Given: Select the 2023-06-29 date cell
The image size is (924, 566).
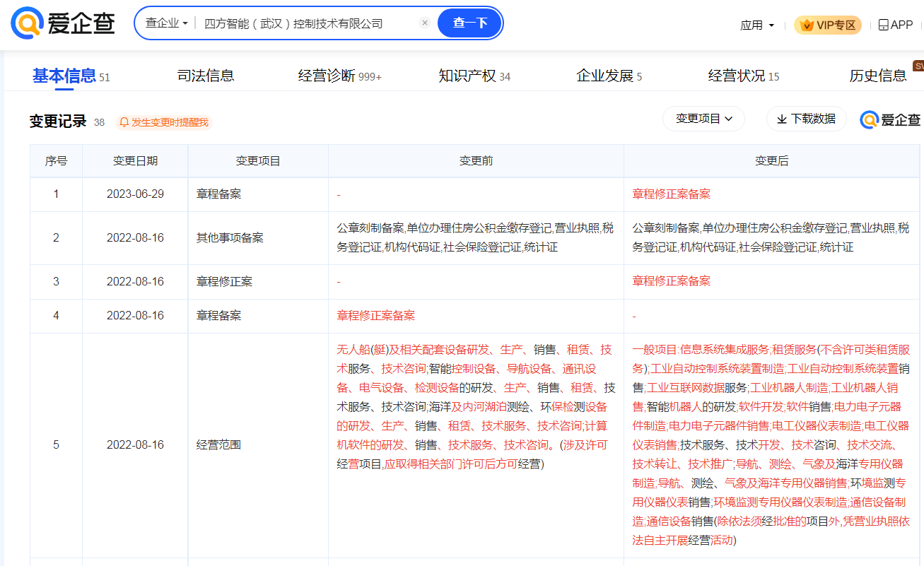Looking at the screenshot, I should tap(135, 194).
